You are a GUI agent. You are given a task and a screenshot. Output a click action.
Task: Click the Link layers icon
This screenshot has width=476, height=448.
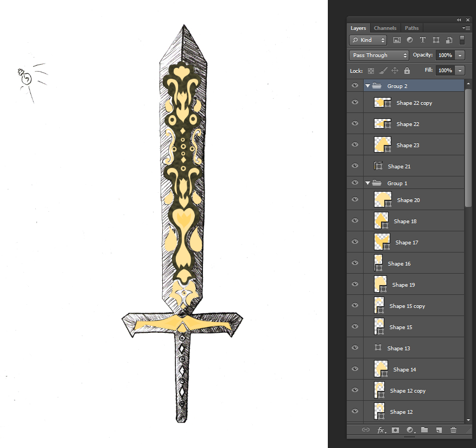366,430
